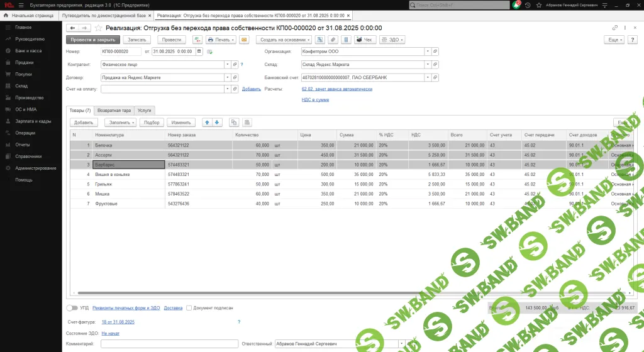Move selected row down with arrow icon
The width and height of the screenshot is (644, 352).
coord(217,123)
